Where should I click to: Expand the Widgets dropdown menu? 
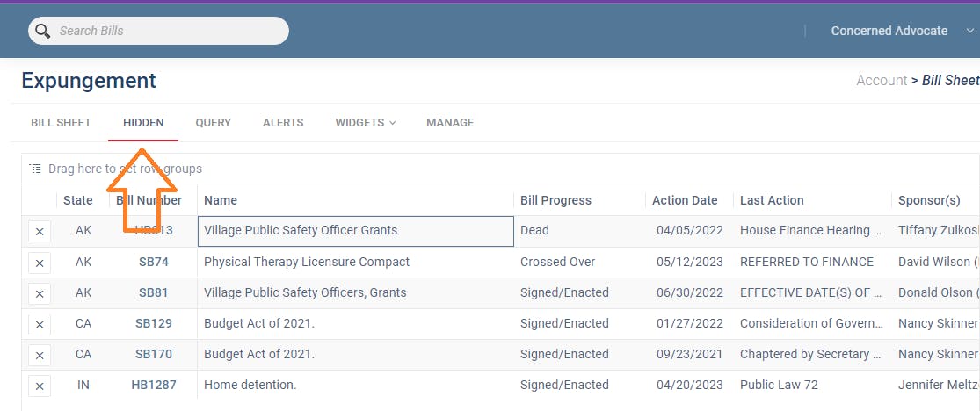[x=365, y=123]
